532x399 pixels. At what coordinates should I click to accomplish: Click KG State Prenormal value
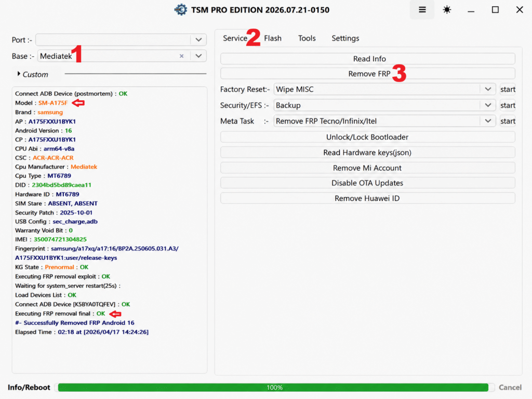click(x=59, y=267)
